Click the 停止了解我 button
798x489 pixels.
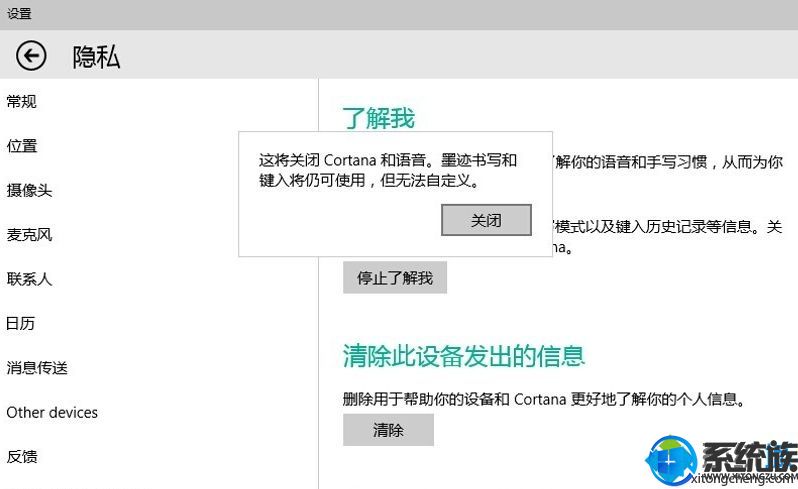pyautogui.click(x=395, y=278)
